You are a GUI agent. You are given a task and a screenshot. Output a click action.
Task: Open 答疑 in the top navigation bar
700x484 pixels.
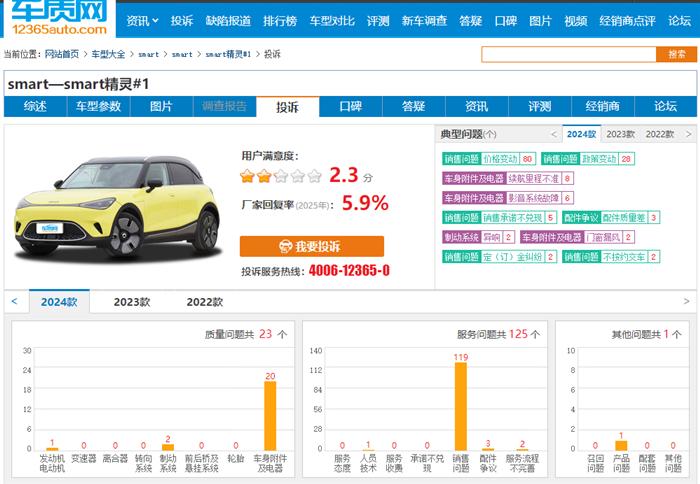pos(471,21)
